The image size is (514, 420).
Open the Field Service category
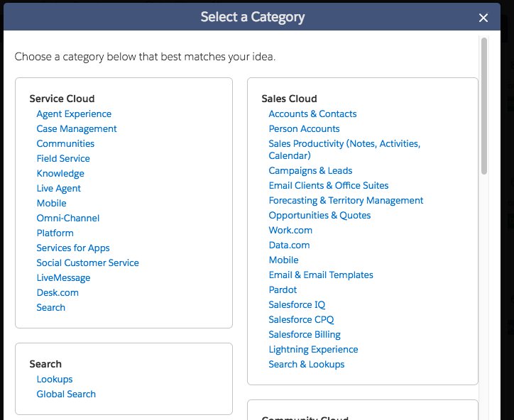point(63,159)
